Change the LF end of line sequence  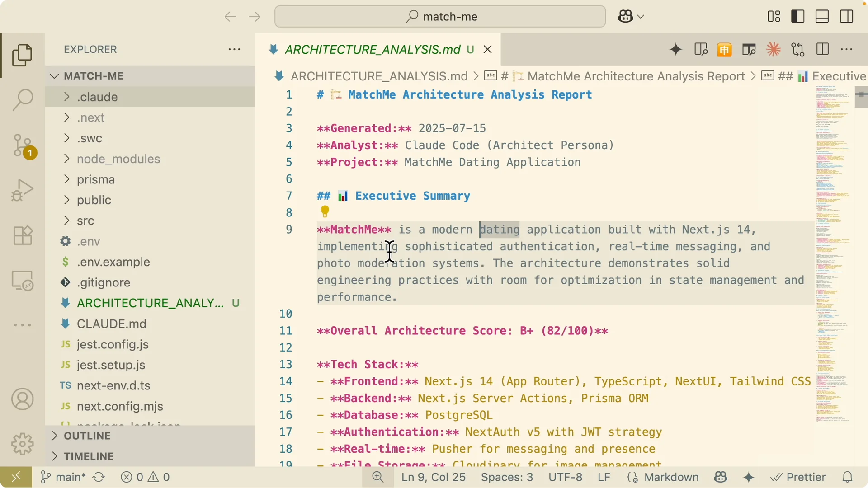[604, 477]
